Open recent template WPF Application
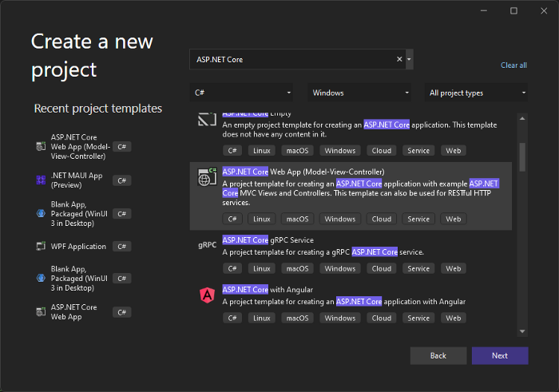559x392 pixels. click(83, 246)
